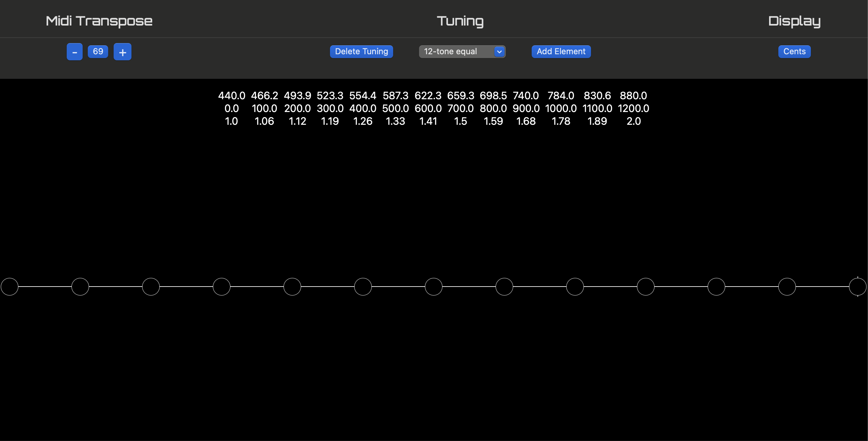
Task: Click the 698.5 frequency value
Action: pyautogui.click(x=493, y=96)
